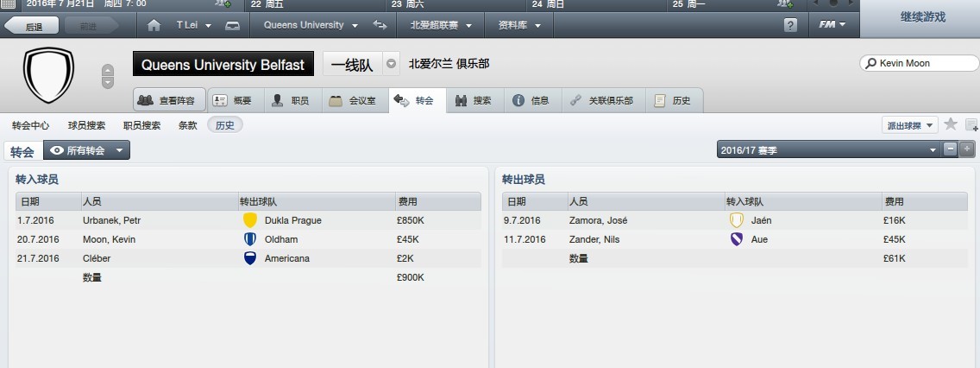This screenshot has height=368, width=980.
Task: Expand the 一线队 team selector arrow
Action: [392, 64]
